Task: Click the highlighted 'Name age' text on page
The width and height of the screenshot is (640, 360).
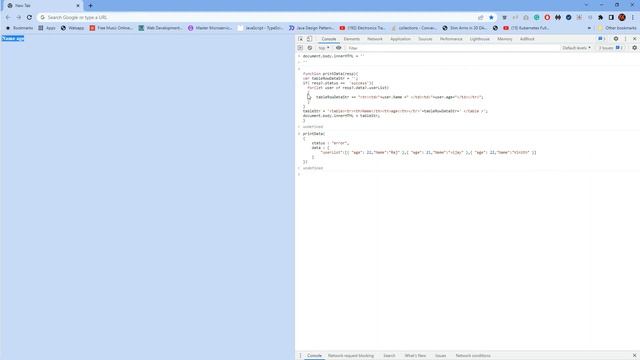Action: click(13, 38)
